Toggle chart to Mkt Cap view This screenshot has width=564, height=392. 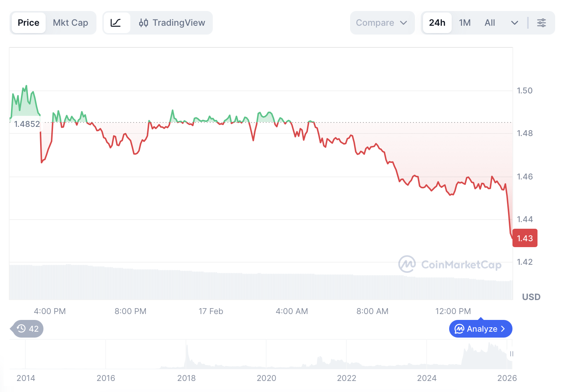coord(70,23)
